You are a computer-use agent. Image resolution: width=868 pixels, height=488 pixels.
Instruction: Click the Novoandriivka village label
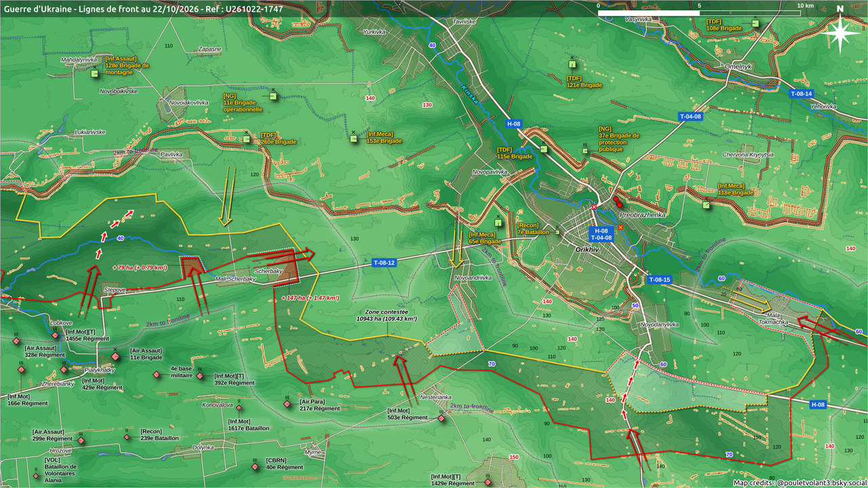pyautogui.click(x=473, y=277)
